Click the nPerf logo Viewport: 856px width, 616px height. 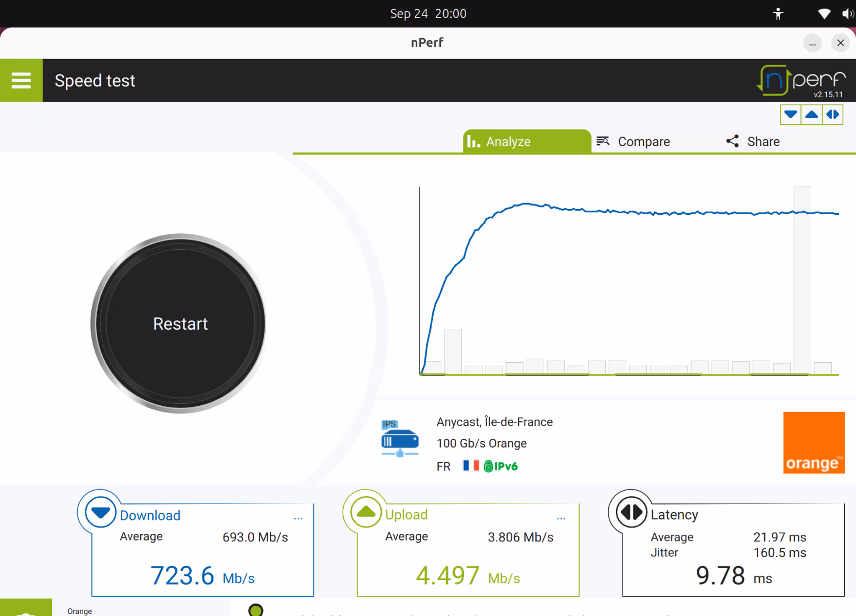[x=802, y=81]
